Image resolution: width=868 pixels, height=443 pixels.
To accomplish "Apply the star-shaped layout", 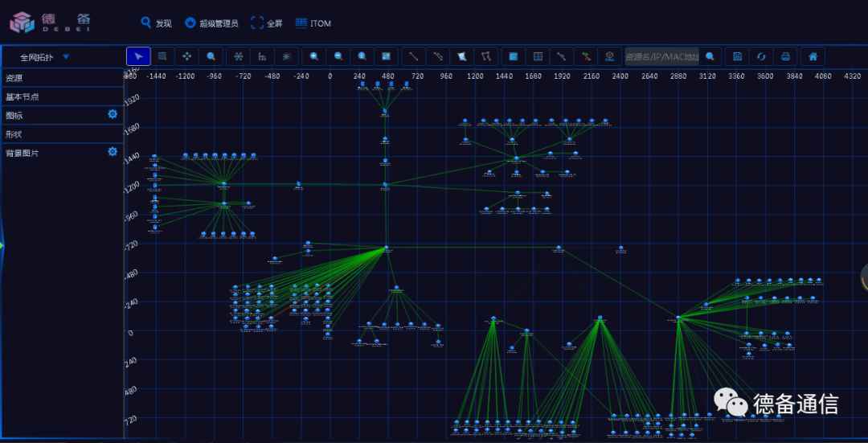I will click(x=238, y=56).
